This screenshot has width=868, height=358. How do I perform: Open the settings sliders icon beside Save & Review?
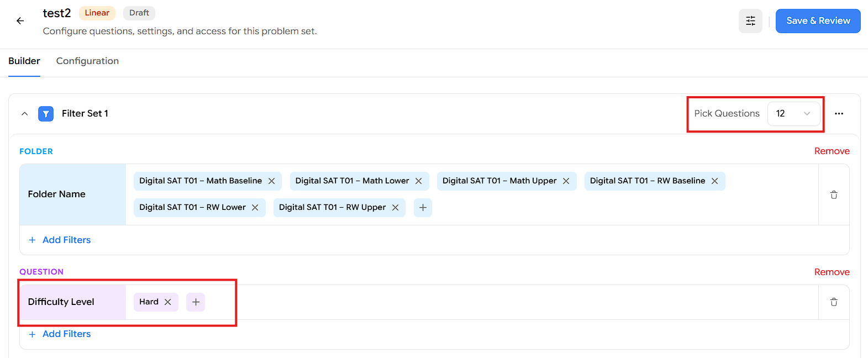coord(750,21)
